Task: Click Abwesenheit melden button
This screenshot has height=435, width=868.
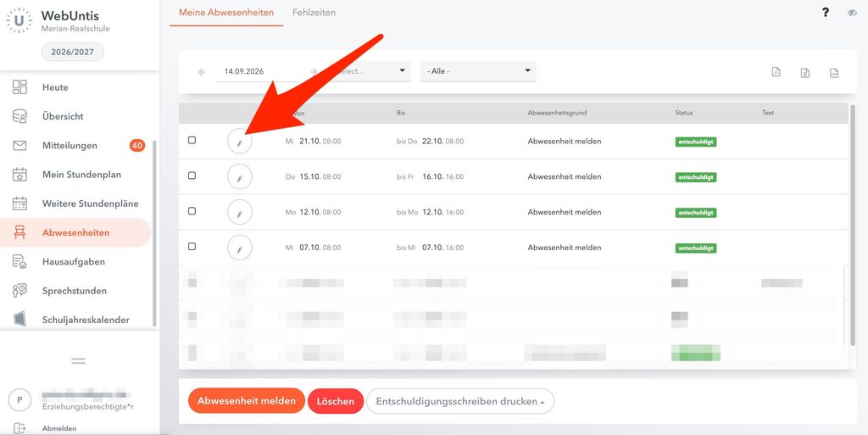Action: tap(247, 401)
